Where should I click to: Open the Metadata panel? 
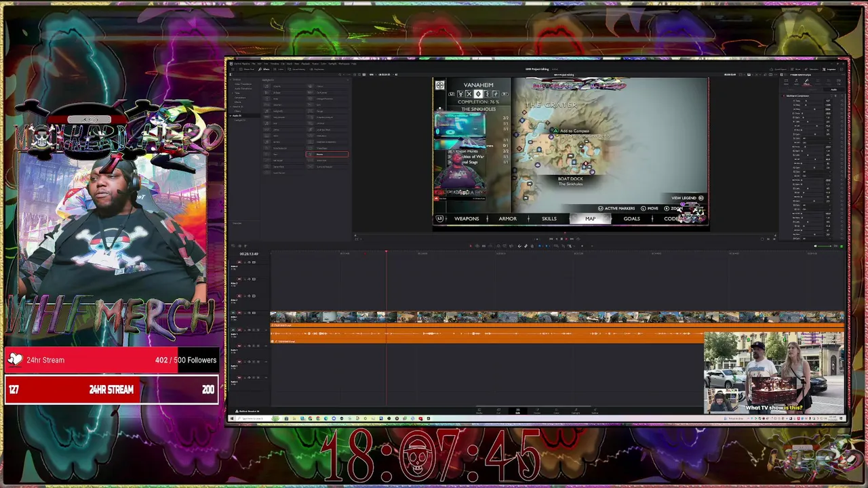click(811, 69)
